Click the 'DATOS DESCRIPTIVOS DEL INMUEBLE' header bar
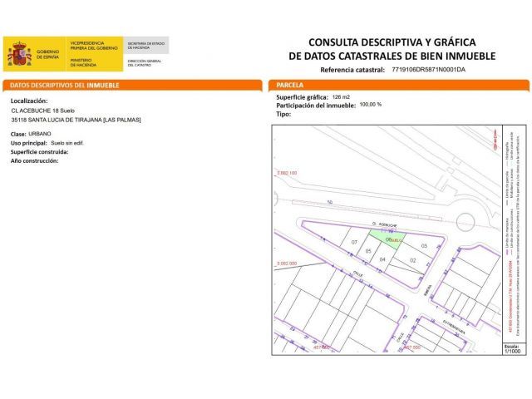Viewport: 532px width, 399px height. (132, 85)
